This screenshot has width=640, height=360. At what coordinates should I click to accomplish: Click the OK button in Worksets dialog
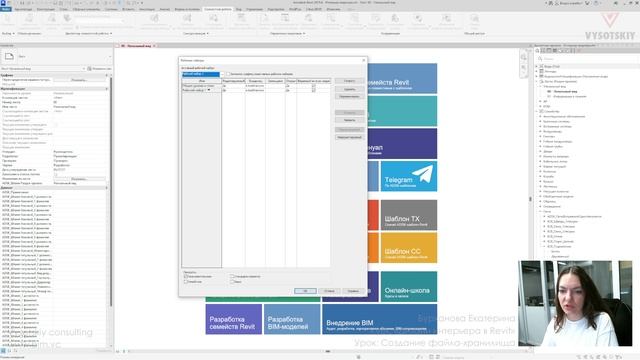tap(305, 291)
